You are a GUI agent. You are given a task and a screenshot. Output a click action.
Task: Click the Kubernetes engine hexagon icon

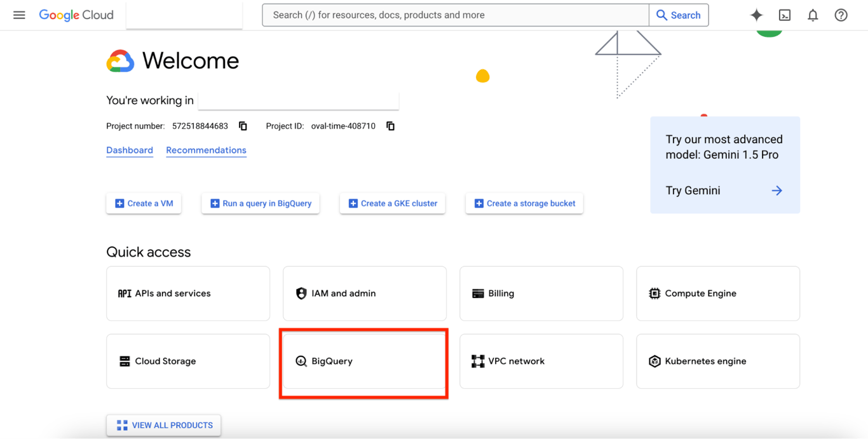tap(654, 361)
